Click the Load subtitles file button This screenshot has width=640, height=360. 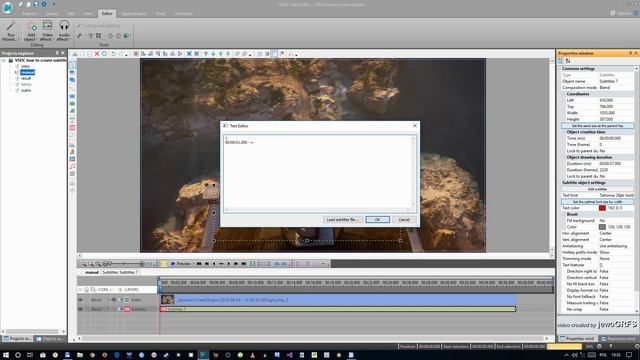coord(342,220)
